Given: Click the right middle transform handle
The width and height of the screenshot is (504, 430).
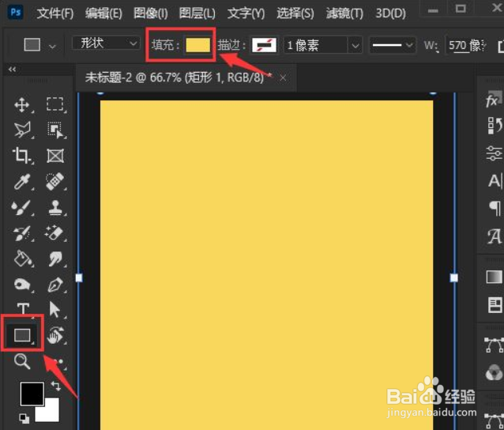Looking at the screenshot, I should (454, 278).
